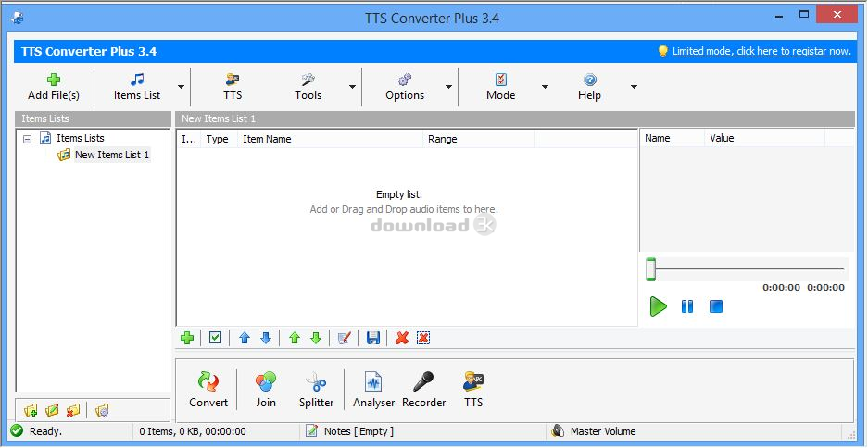Click the red X remove item icon
868x448 pixels.
(x=402, y=338)
